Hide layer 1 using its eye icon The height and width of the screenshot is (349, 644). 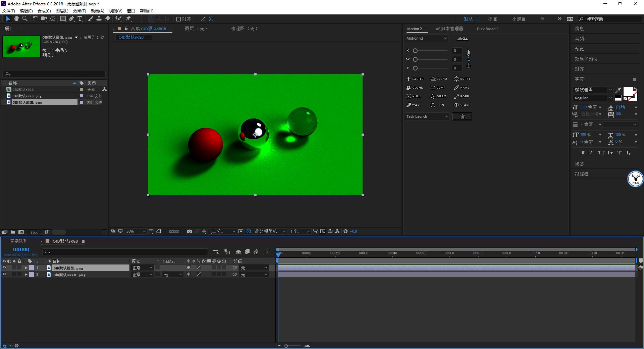click(4, 268)
